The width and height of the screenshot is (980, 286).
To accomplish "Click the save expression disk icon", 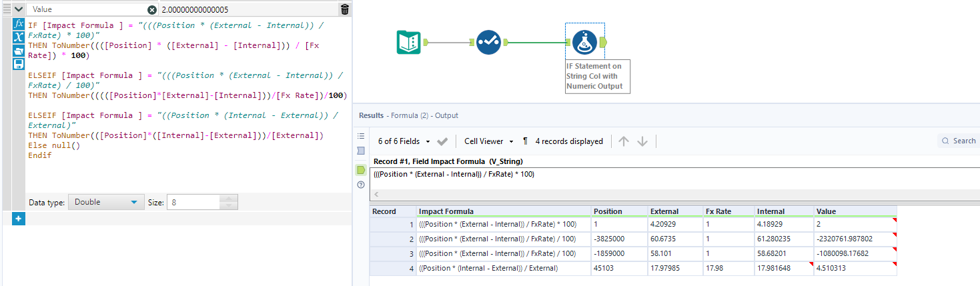I will coord(19,63).
